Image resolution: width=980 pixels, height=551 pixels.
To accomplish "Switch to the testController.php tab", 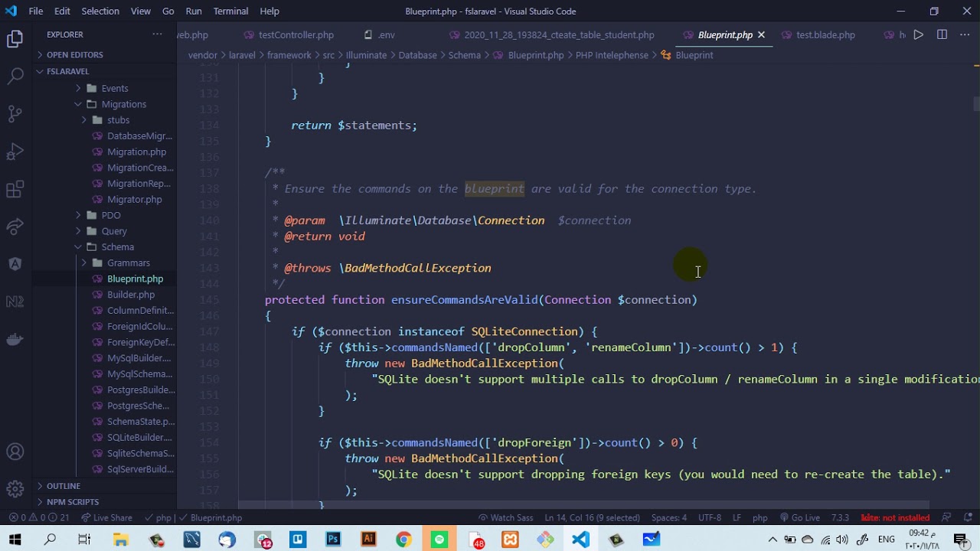I will pyautogui.click(x=296, y=34).
